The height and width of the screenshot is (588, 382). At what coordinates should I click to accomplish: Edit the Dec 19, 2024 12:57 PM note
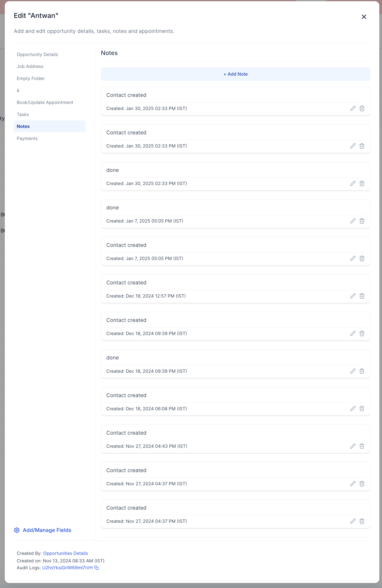353,296
